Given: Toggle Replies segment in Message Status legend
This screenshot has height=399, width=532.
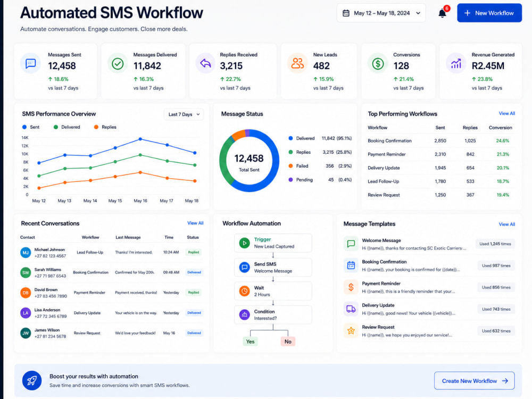Looking at the screenshot, I should tap(320, 152).
